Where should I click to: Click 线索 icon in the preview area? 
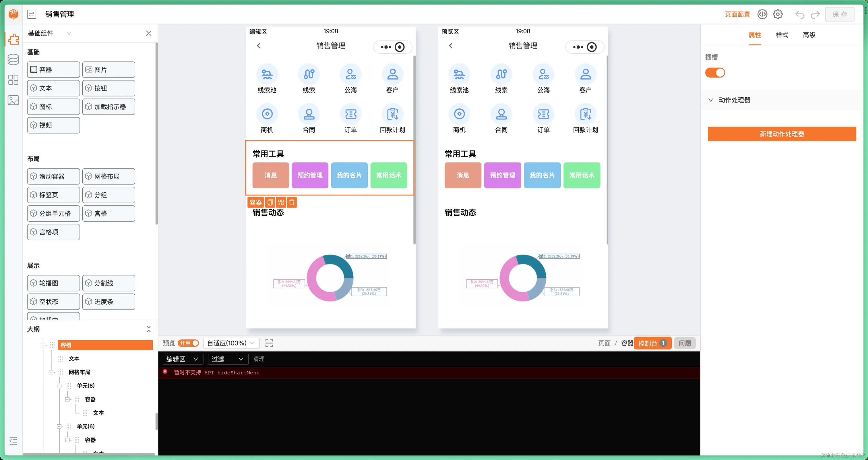coord(501,74)
